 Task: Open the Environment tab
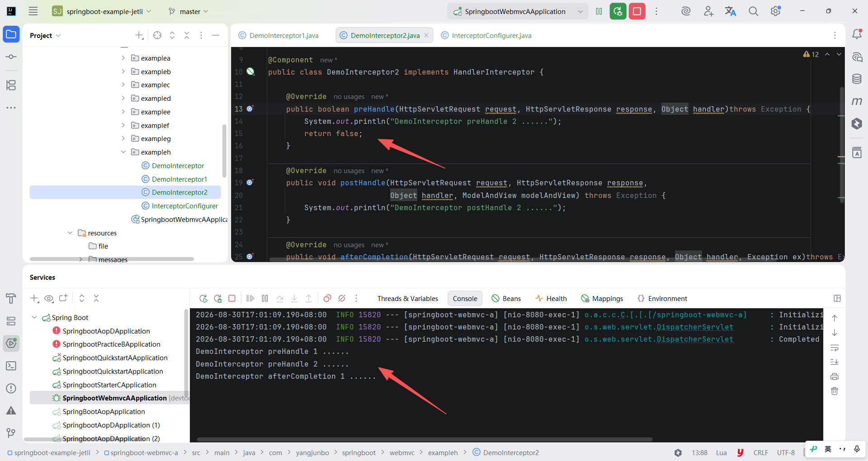pos(662,298)
